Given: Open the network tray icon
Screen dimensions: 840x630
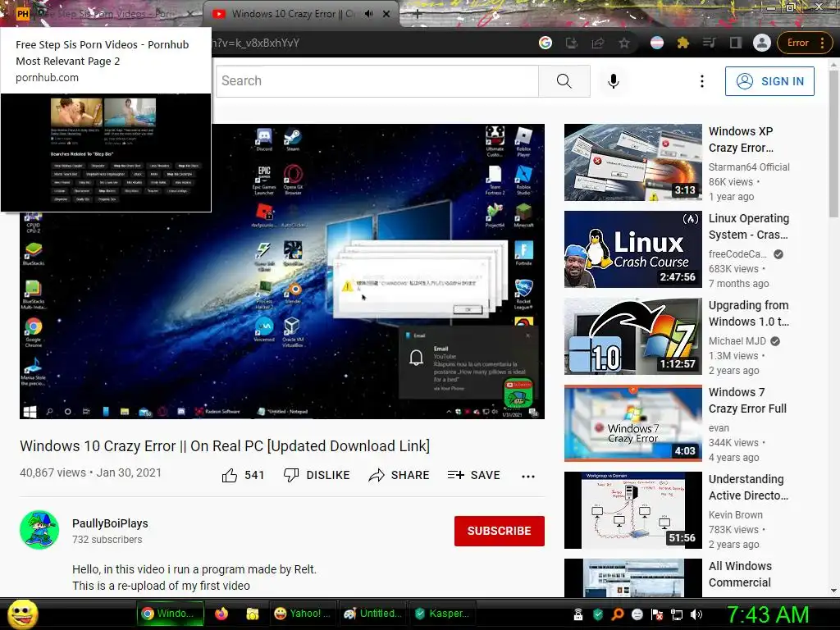Looking at the screenshot, I should point(677,614).
